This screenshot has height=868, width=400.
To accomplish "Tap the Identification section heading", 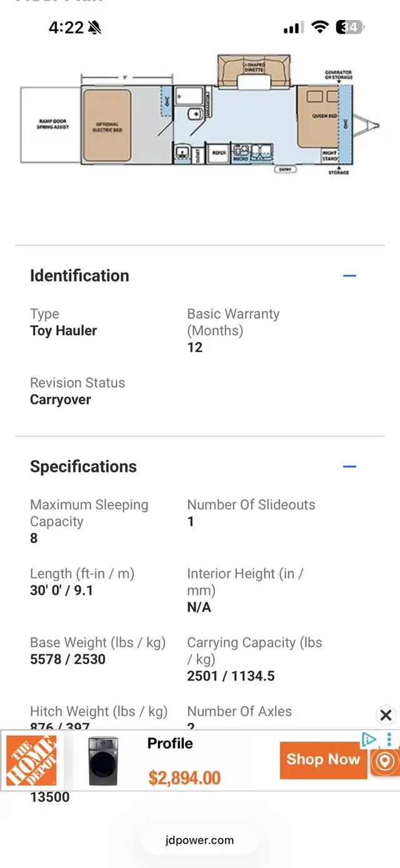I will (79, 276).
